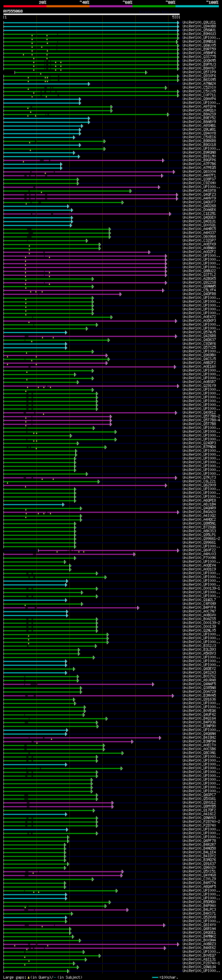Select hit UniRef100_Q8BU22
Screen dimensions: 222x980
(x=199, y=271)
